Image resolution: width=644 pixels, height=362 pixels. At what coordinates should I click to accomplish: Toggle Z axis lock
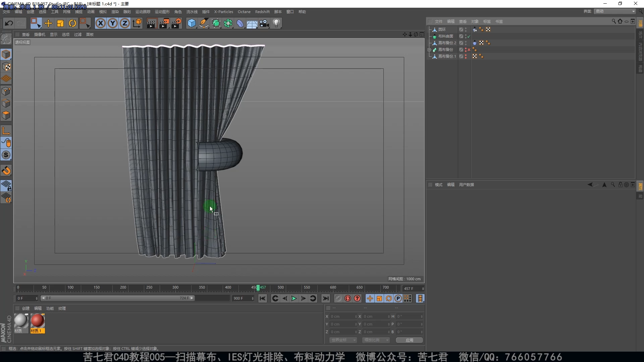[x=125, y=23]
